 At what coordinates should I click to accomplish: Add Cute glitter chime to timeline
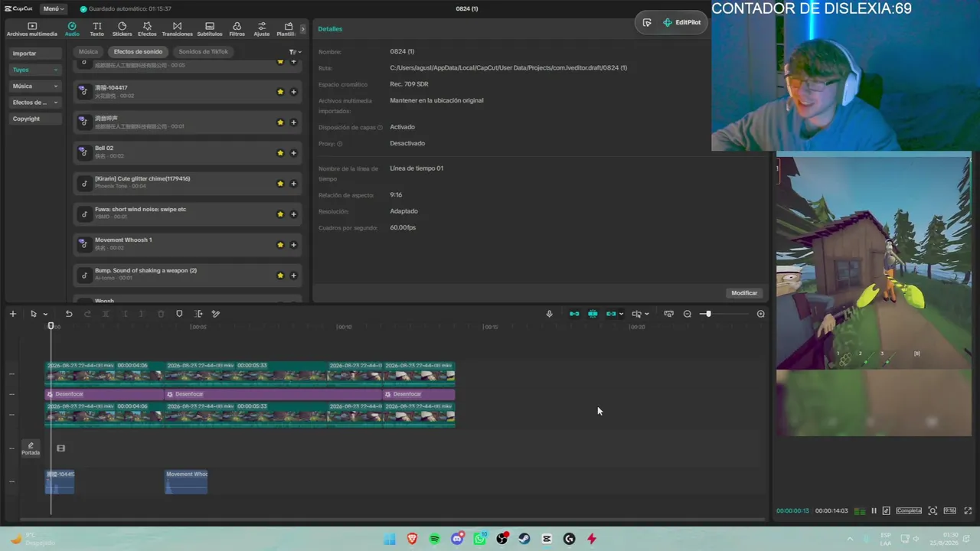[x=293, y=184]
